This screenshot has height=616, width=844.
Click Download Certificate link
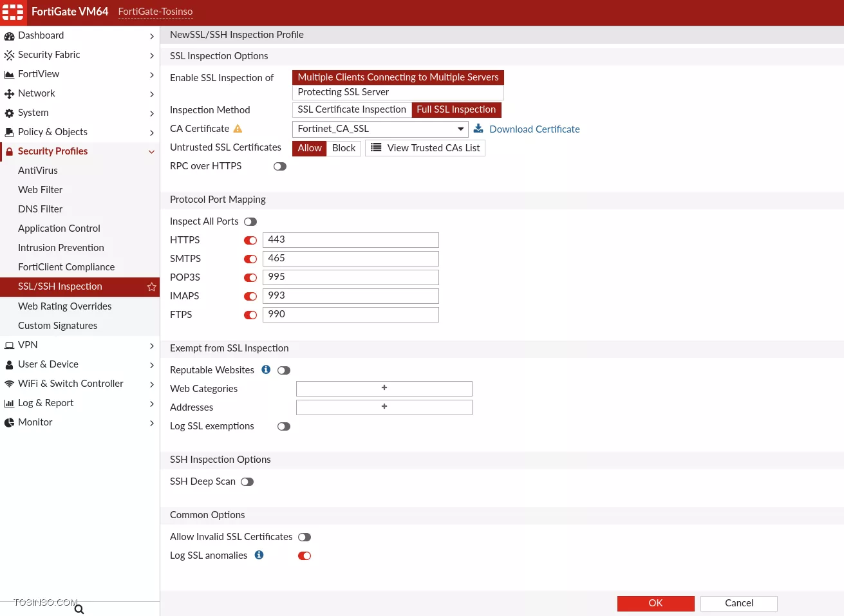pos(534,129)
